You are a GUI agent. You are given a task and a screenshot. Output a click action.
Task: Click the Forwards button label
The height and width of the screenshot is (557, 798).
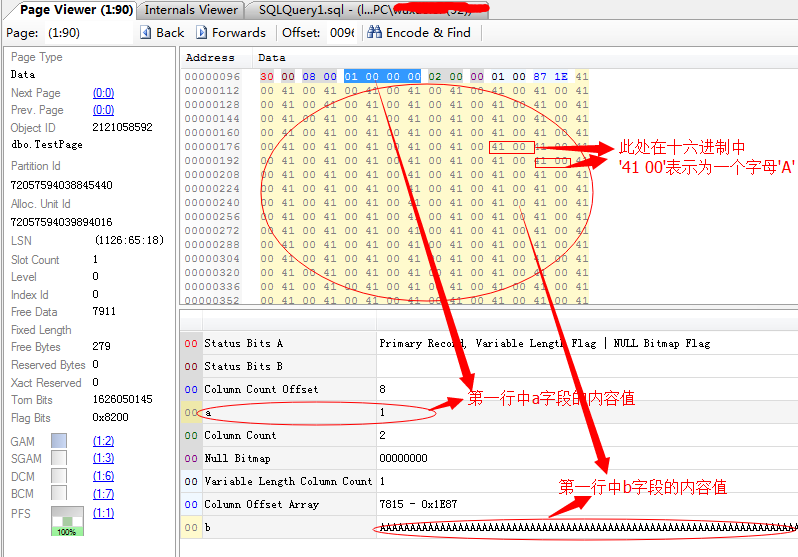(239, 33)
